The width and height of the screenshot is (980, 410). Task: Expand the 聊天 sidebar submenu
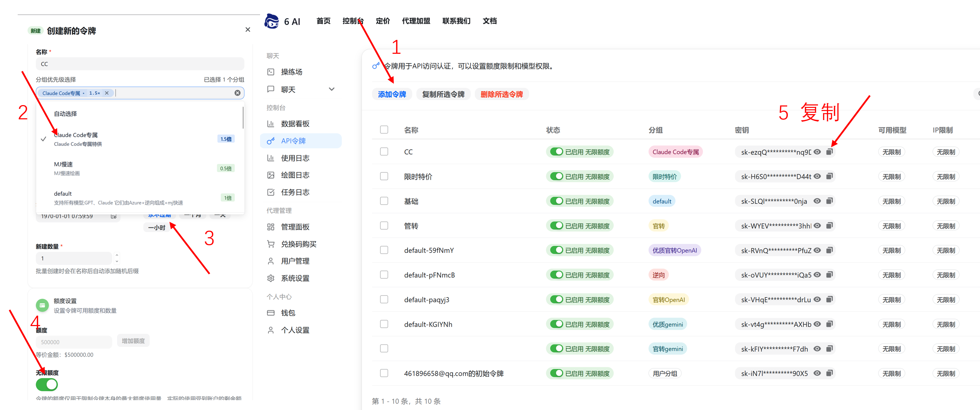click(x=332, y=89)
